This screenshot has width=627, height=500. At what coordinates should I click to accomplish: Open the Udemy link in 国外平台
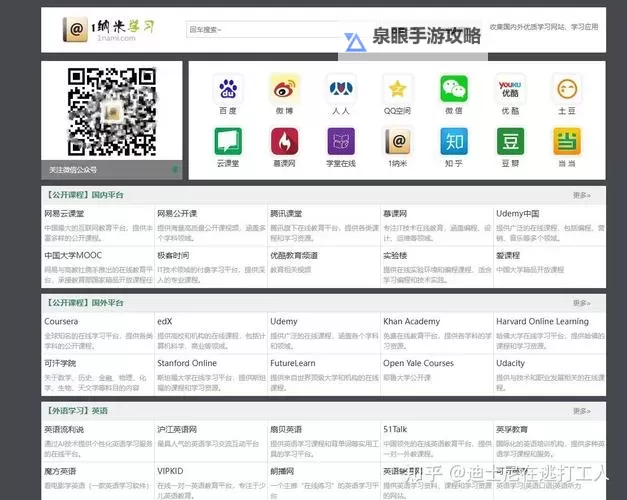tap(284, 321)
